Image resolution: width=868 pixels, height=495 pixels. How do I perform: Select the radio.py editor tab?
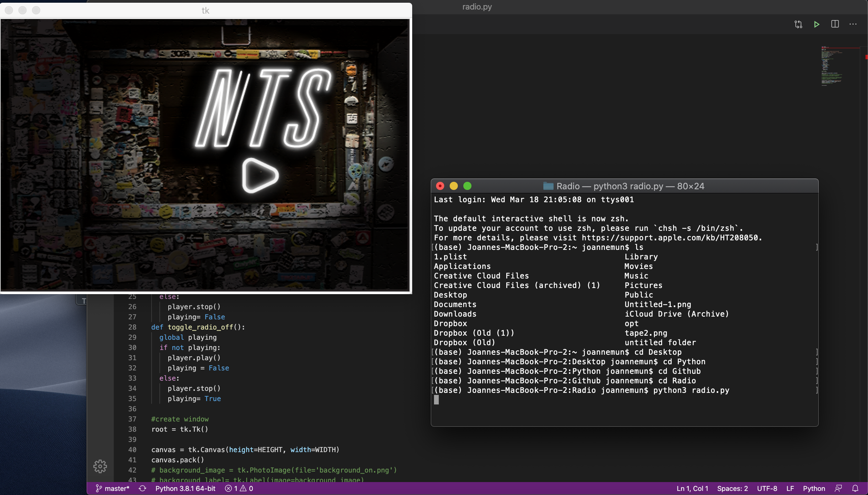point(477,7)
